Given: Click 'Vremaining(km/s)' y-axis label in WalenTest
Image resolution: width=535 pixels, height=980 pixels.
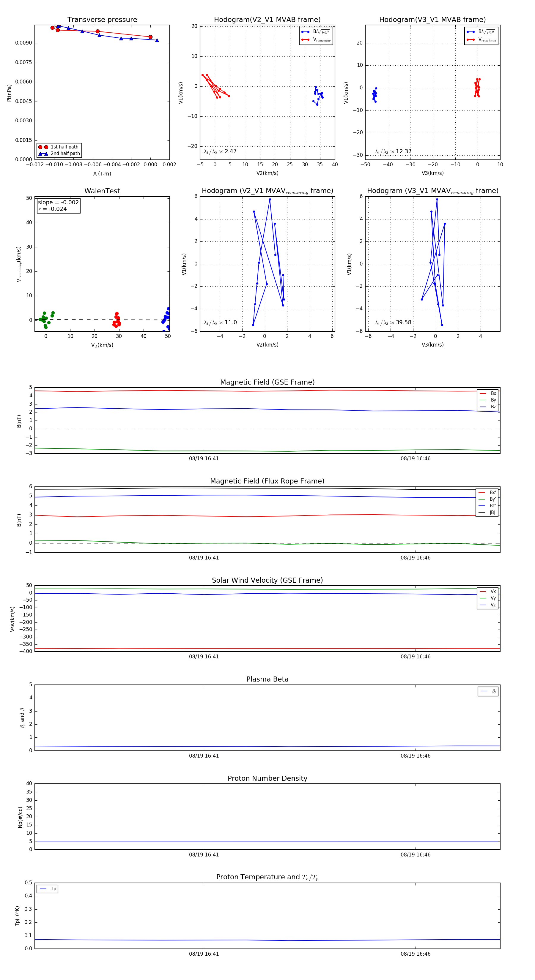Looking at the screenshot, I should tap(19, 264).
